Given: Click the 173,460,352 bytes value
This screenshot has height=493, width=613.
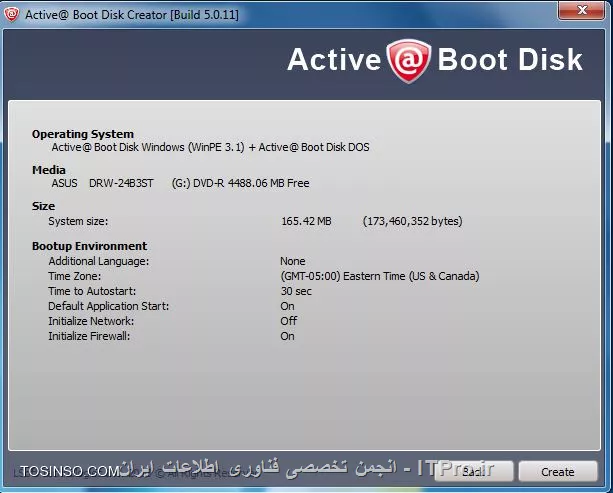Looking at the screenshot, I should tap(412, 221).
